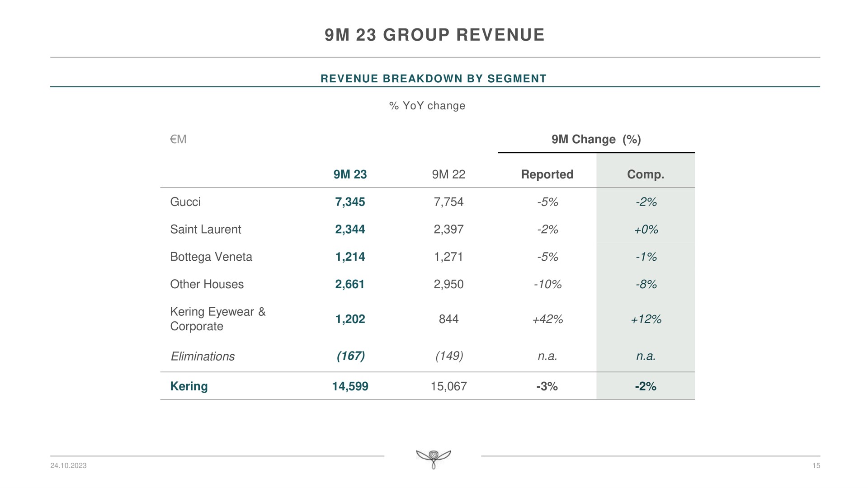Click Kering reported change -3%
The height and width of the screenshot is (488, 868).
tap(547, 386)
